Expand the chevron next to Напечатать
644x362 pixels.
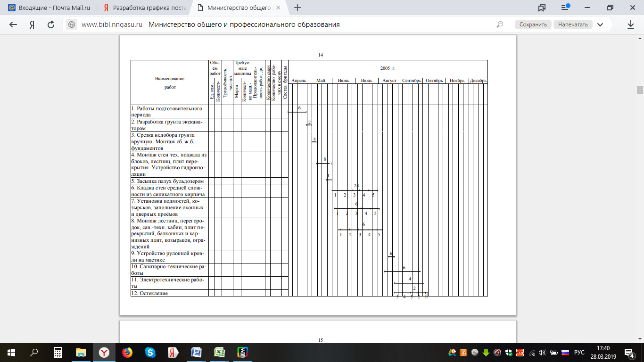[x=600, y=25]
